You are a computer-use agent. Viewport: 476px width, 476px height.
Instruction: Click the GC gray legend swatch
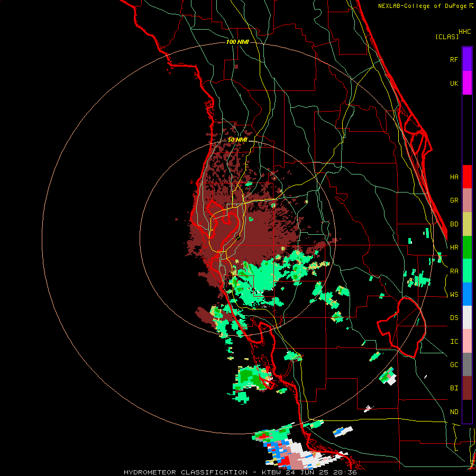467,364
